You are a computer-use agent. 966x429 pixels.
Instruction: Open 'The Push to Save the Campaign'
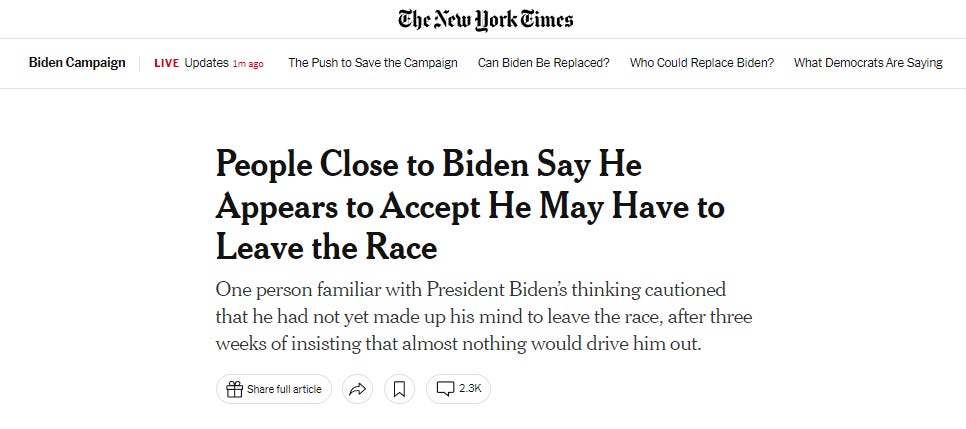[x=372, y=63]
